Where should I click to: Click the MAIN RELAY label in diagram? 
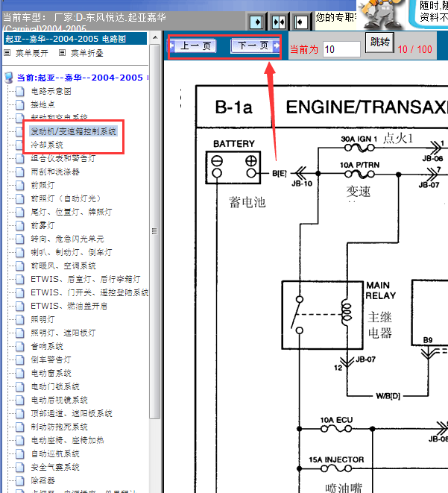point(380,291)
